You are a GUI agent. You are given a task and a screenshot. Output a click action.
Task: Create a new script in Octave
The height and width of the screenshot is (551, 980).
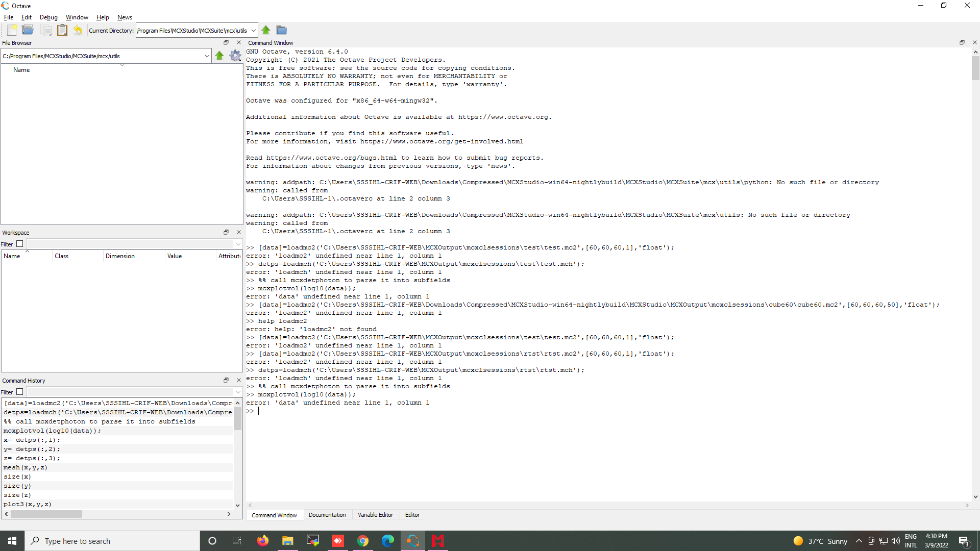pos(11,30)
